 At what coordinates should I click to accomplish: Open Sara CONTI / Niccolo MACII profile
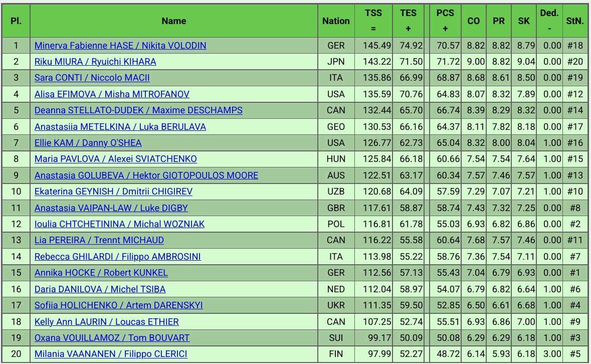point(92,78)
